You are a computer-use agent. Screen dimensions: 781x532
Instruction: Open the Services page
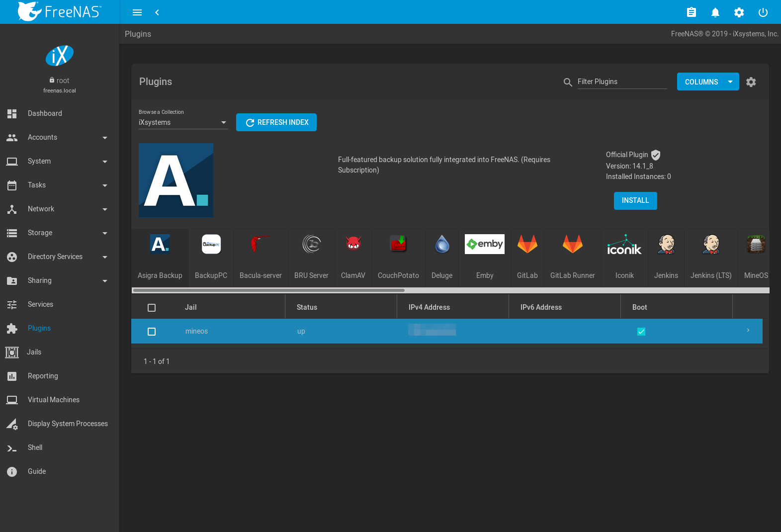60,304
